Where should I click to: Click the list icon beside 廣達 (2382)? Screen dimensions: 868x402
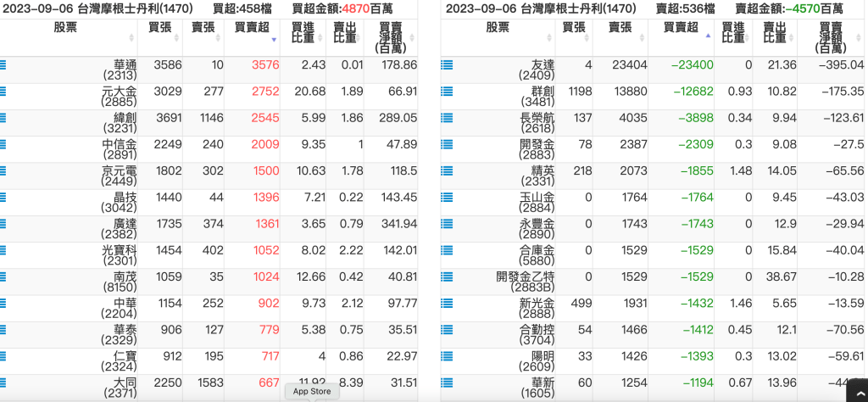3,224
